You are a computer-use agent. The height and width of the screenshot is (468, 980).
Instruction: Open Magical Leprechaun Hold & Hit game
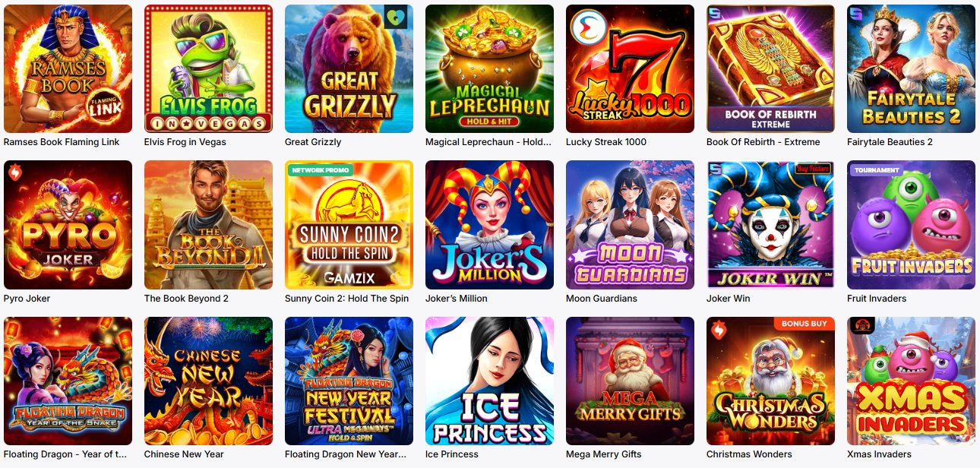click(489, 69)
